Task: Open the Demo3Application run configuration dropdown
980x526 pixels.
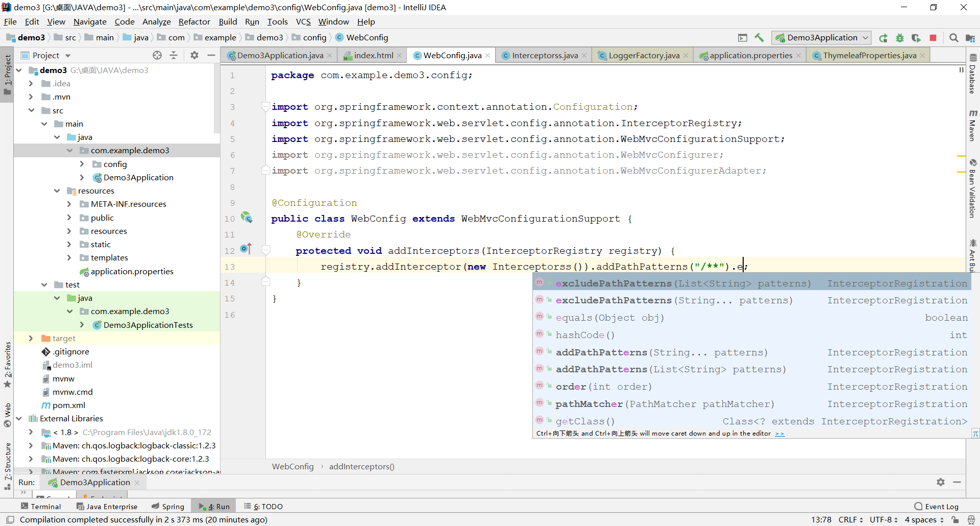Action: pyautogui.click(x=822, y=38)
